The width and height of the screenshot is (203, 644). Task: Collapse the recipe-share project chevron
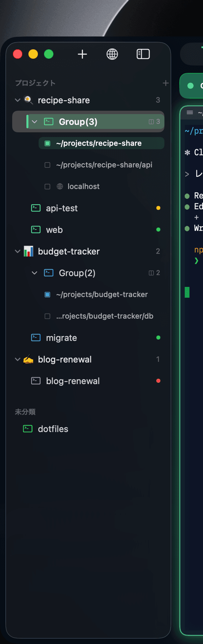[18, 100]
